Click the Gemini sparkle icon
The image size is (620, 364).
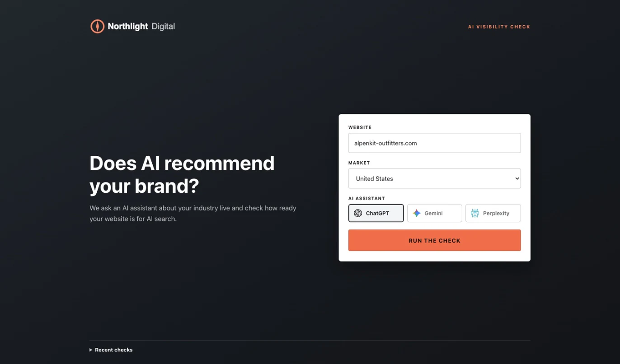pyautogui.click(x=417, y=213)
